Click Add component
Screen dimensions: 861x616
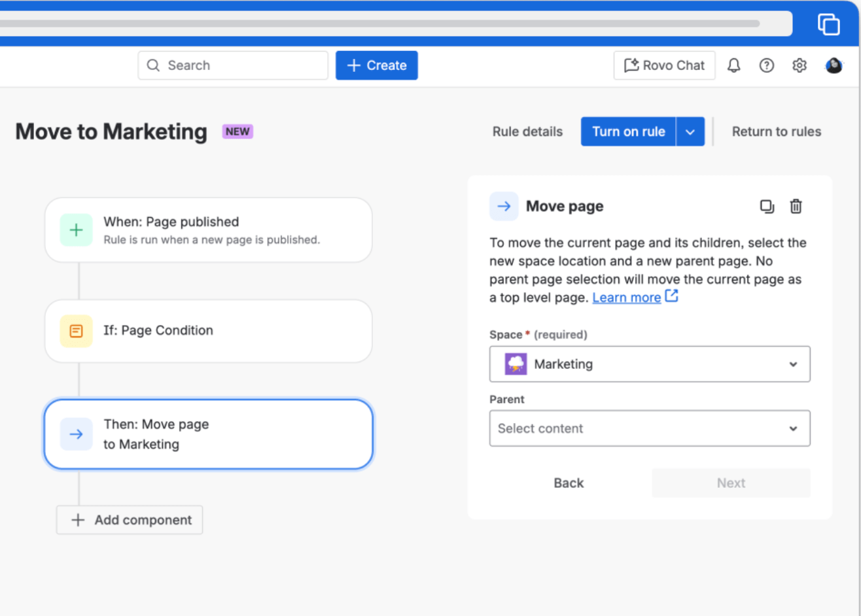pyautogui.click(x=130, y=520)
